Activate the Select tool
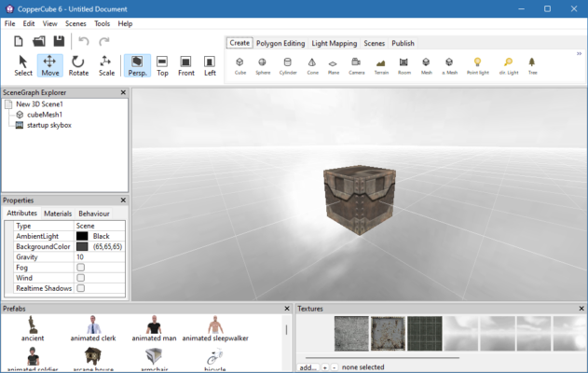Screen dimensions: 588x373 [23, 65]
